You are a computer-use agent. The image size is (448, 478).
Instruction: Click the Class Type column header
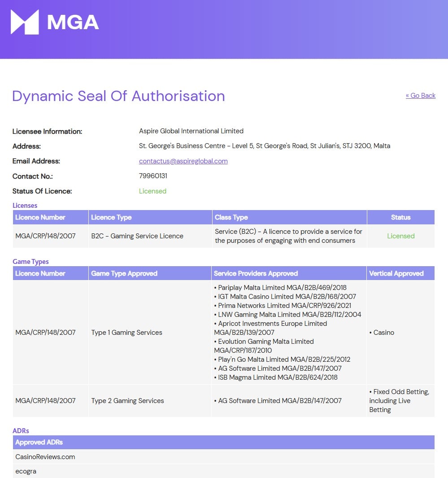231,217
